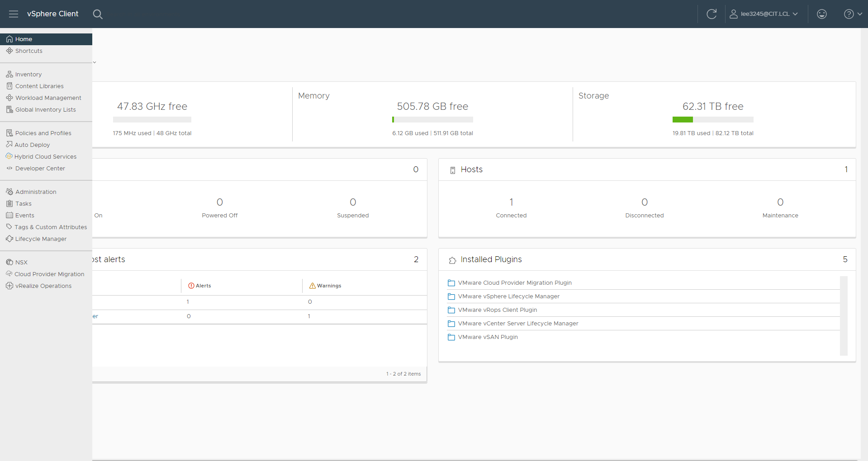Click the NSX icon in sidebar
This screenshot has width=868, height=461.
[x=9, y=262]
